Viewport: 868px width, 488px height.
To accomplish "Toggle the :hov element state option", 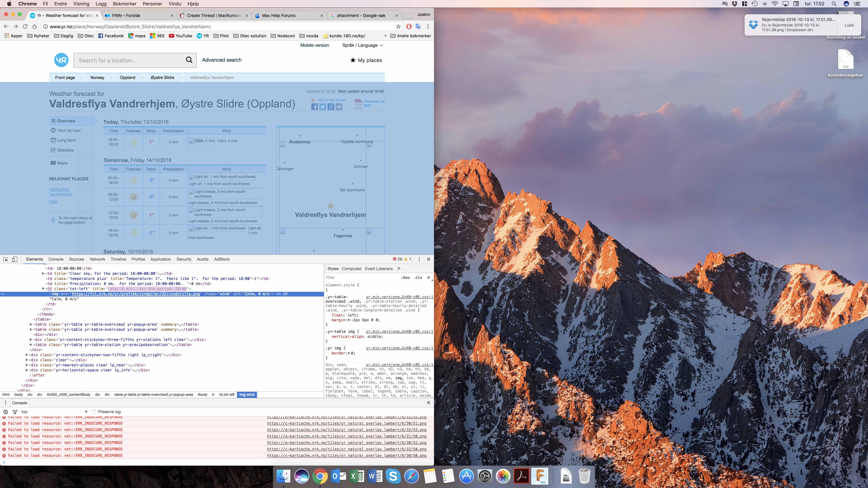I will coord(405,278).
